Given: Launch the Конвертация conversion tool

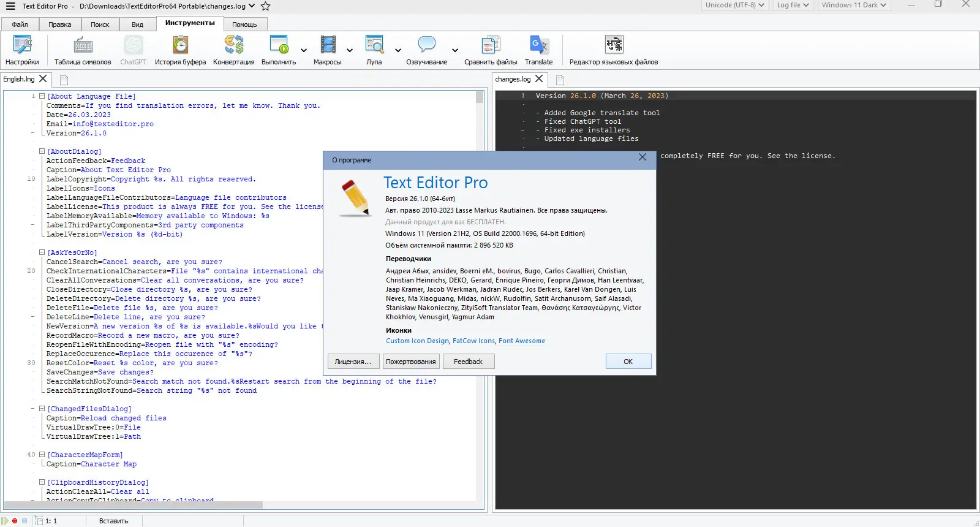Looking at the screenshot, I should 233,50.
